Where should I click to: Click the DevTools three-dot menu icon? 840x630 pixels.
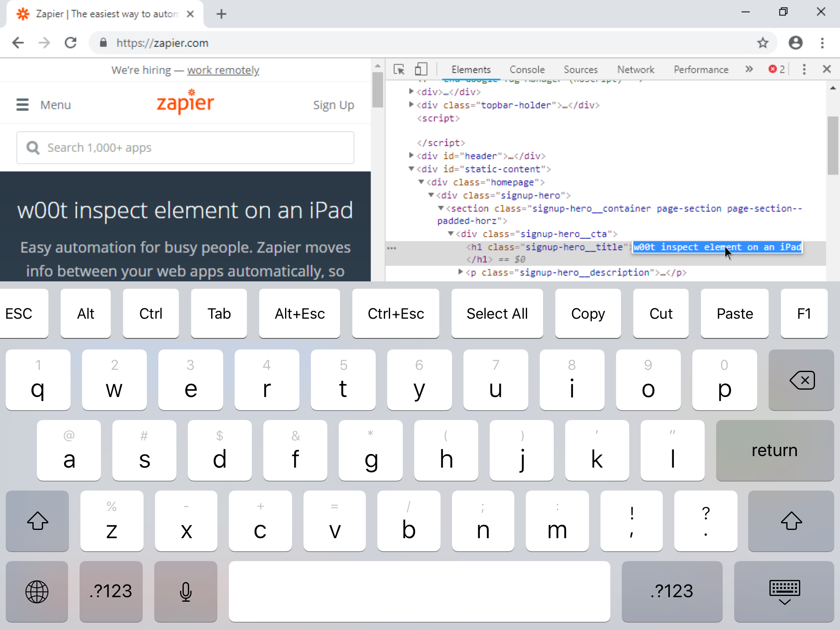tap(803, 69)
